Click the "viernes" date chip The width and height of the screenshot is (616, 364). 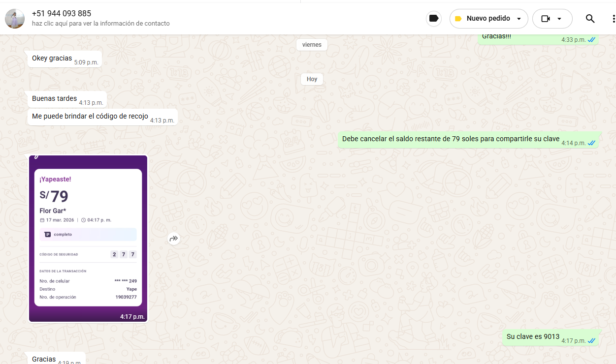tap(312, 45)
